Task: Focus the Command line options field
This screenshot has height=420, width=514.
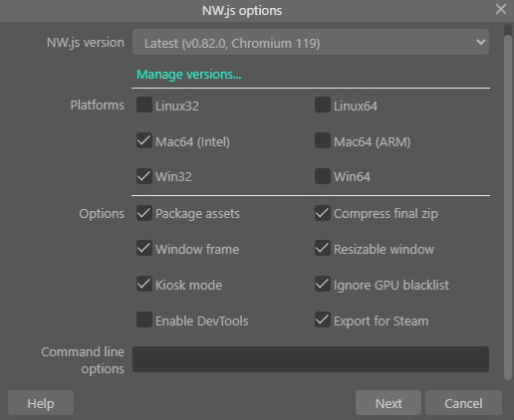Action: click(311, 359)
